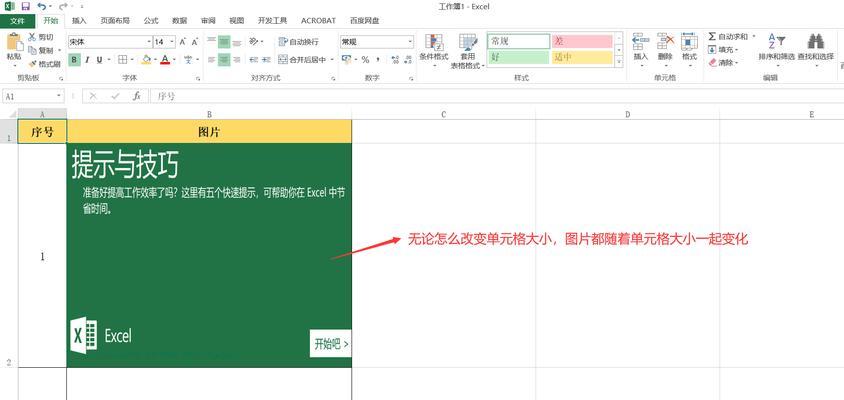The height and width of the screenshot is (400, 844).
Task: Click the decrease decimal icon
Action: tap(407, 59)
